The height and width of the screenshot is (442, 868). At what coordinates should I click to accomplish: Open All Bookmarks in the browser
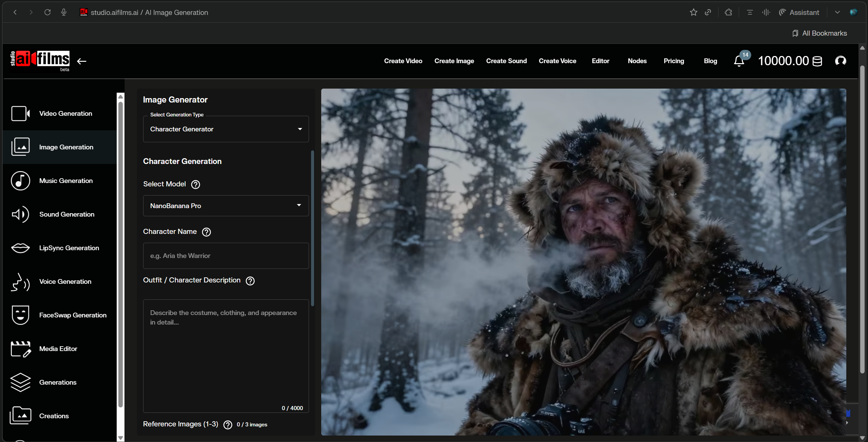pos(819,33)
